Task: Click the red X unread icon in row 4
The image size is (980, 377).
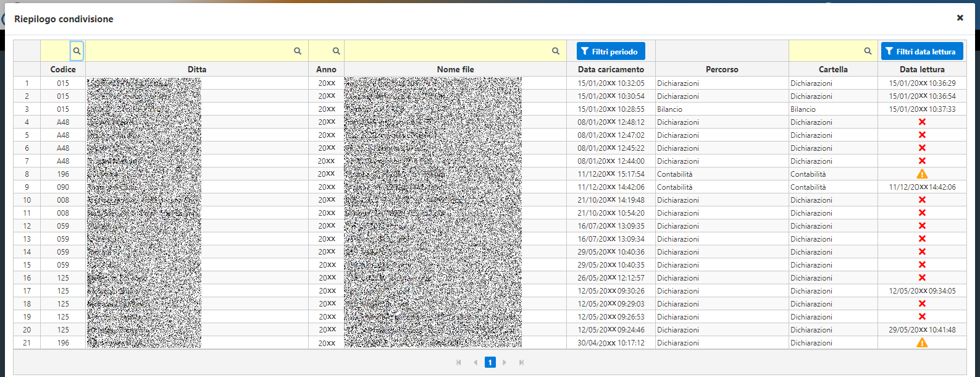Action: 922,122
